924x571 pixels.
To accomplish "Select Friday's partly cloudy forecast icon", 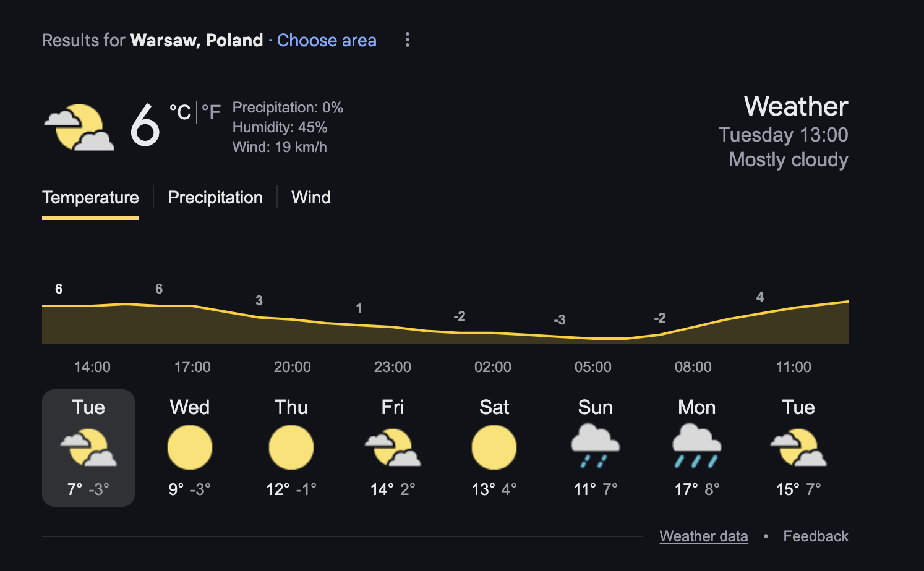I will tap(393, 447).
